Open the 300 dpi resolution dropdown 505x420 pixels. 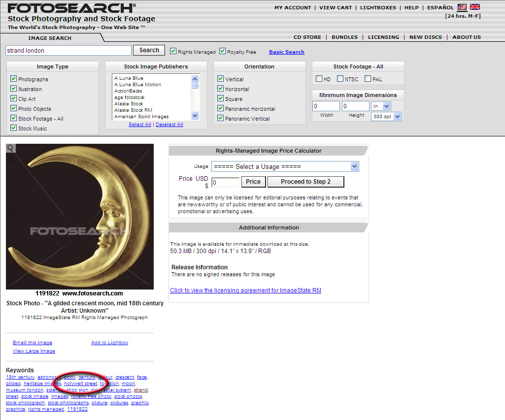point(386,116)
